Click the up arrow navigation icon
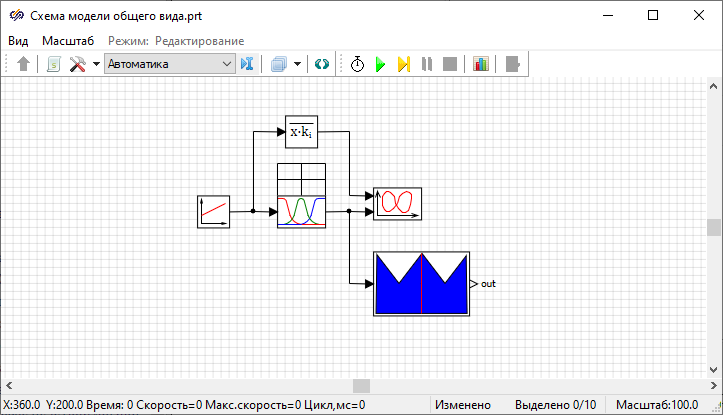Viewport: 723px width, 415px height. 24,64
